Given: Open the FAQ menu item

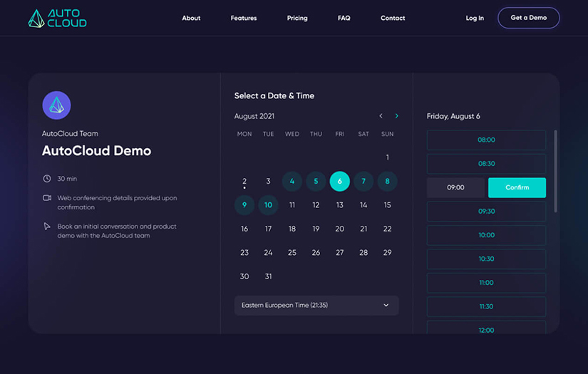Looking at the screenshot, I should click(x=344, y=18).
